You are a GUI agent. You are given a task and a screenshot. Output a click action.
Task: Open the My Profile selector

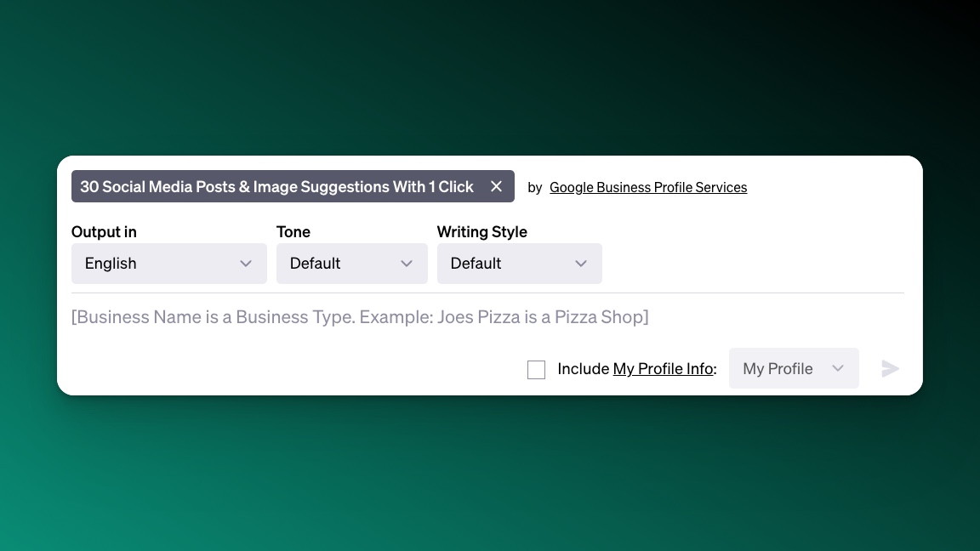(x=793, y=368)
